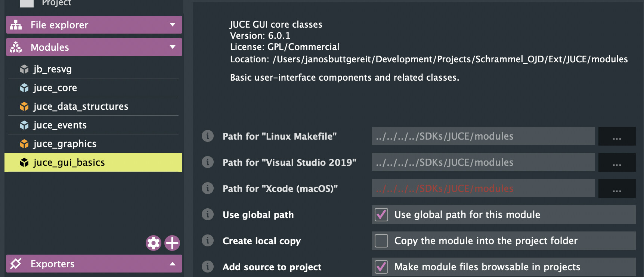Uncheck Use global path for this module

click(x=381, y=215)
